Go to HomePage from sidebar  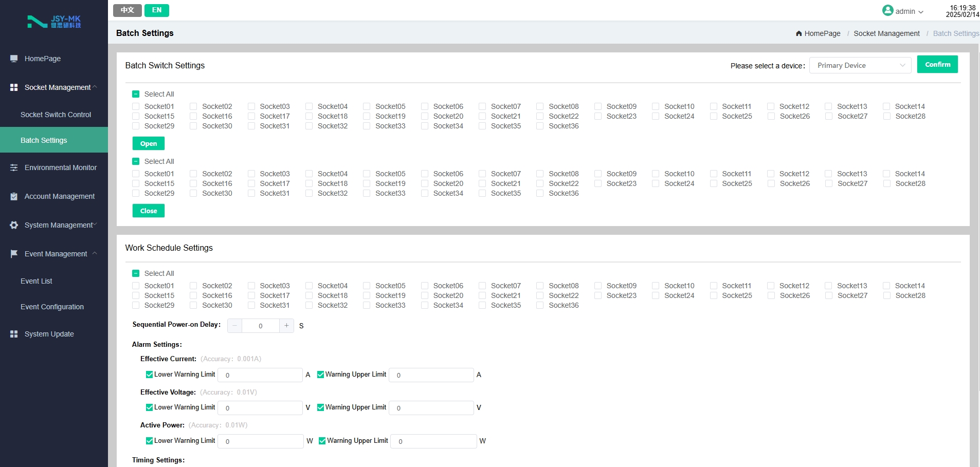coord(54,59)
